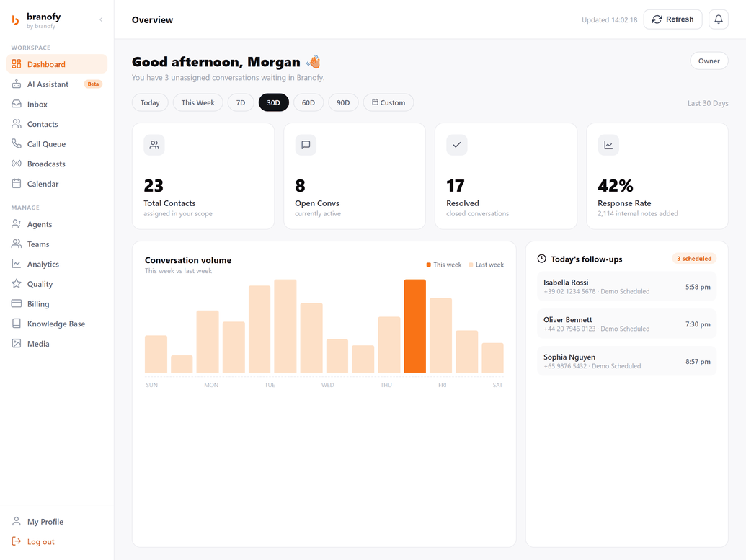Click the AI Assistant robot icon

pyautogui.click(x=17, y=84)
